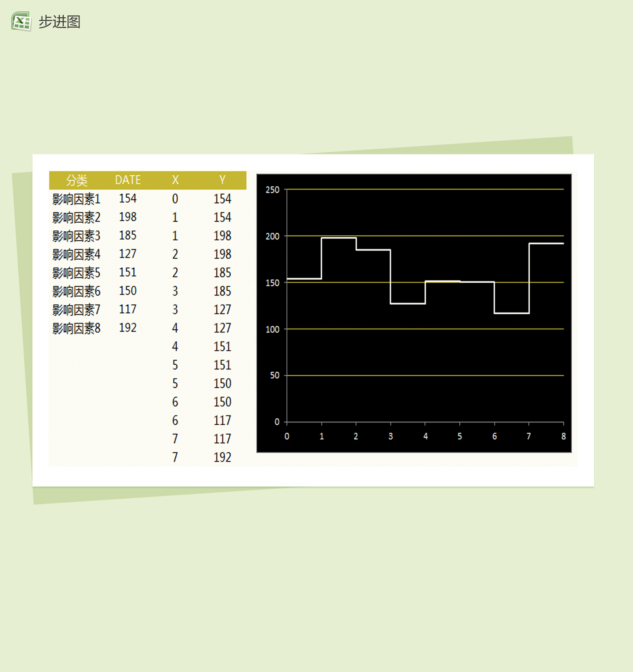Click the 影响因素4 row label
Screen dimensions: 633x672
[x=76, y=254]
